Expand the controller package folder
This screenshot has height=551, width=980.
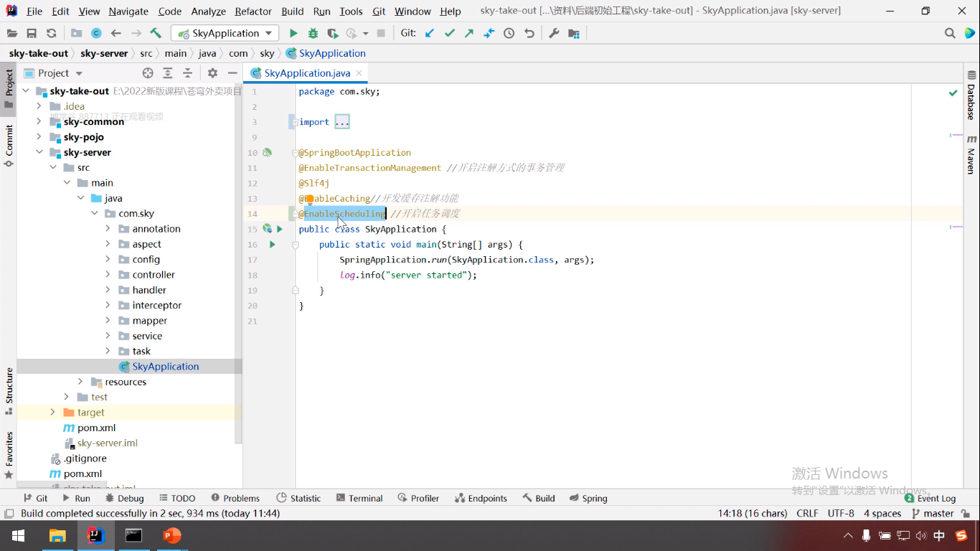click(x=108, y=275)
